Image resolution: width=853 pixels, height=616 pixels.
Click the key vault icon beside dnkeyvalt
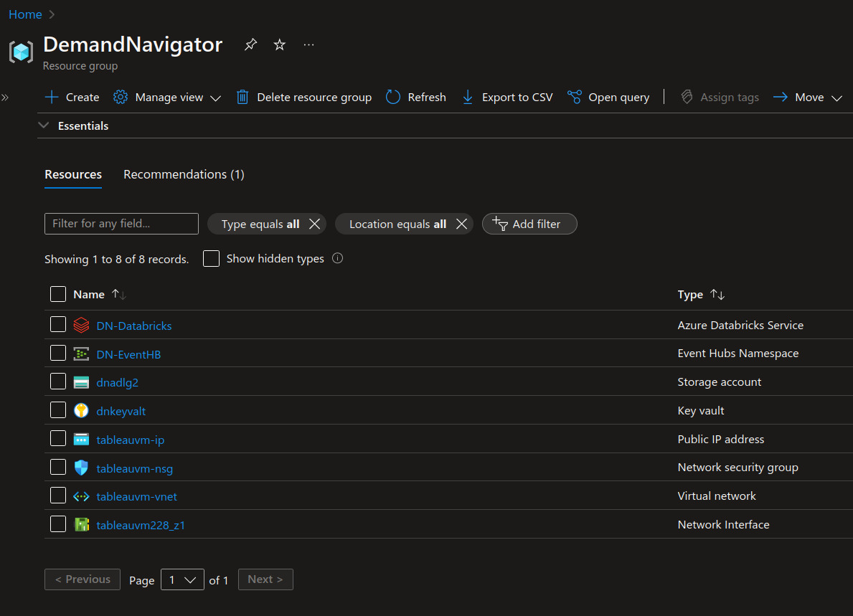point(81,410)
